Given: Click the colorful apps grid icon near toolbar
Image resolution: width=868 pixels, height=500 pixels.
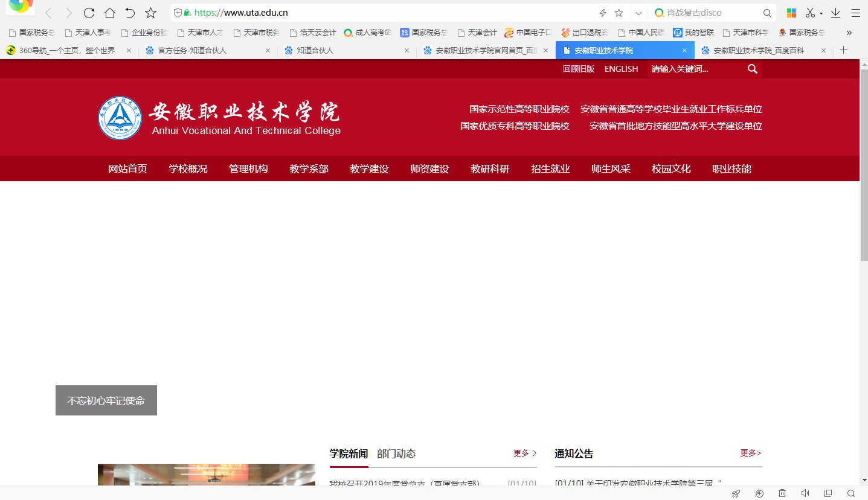Looking at the screenshot, I should click(x=792, y=13).
